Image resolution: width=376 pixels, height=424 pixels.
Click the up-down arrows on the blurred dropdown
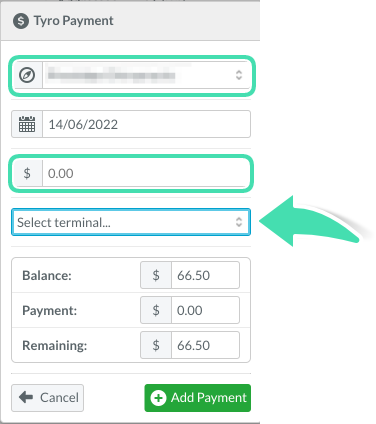[x=239, y=75]
